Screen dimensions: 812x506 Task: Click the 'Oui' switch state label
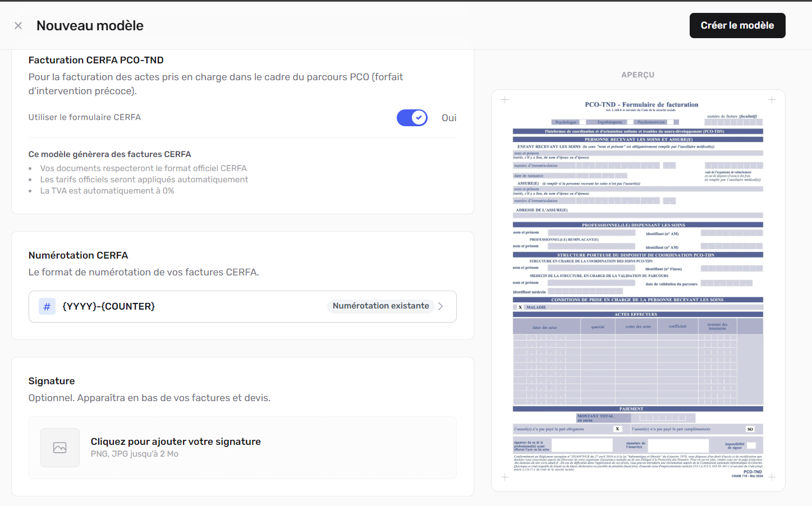click(449, 118)
